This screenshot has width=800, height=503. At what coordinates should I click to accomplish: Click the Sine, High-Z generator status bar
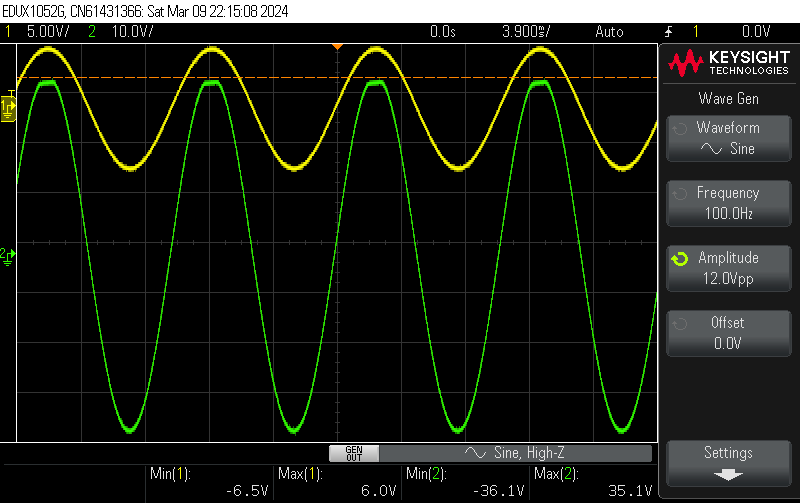point(515,453)
